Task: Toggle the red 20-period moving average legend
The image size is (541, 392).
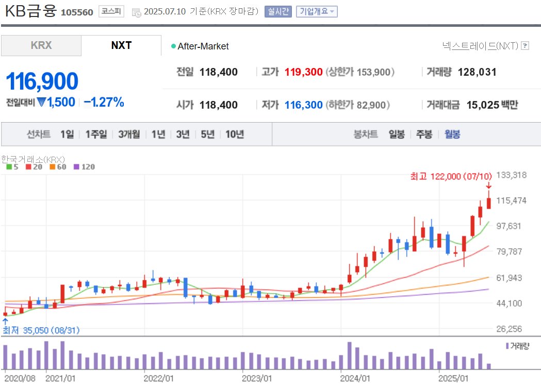Action: [29, 167]
